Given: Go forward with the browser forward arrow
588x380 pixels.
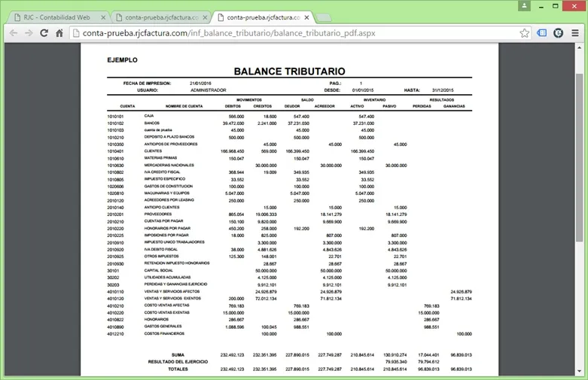Looking at the screenshot, I should [x=29, y=33].
